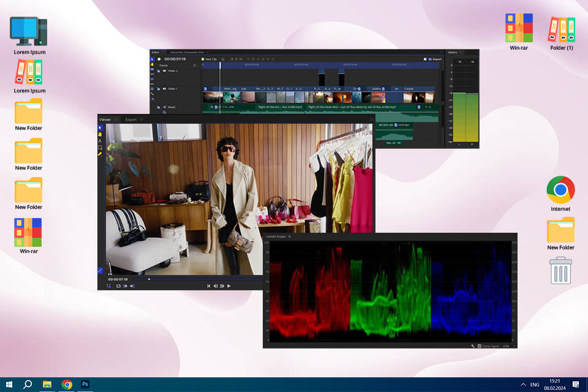Open Internet Chrome desktop shortcut
The width and height of the screenshot is (588, 392).
pos(560,194)
